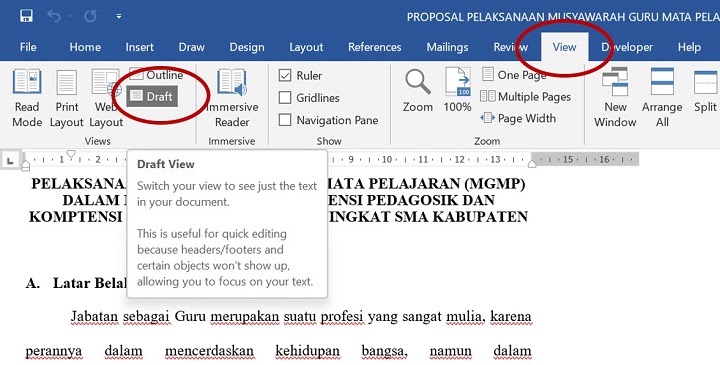The width and height of the screenshot is (720, 365).
Task: Open the Draw tab
Action: click(191, 47)
